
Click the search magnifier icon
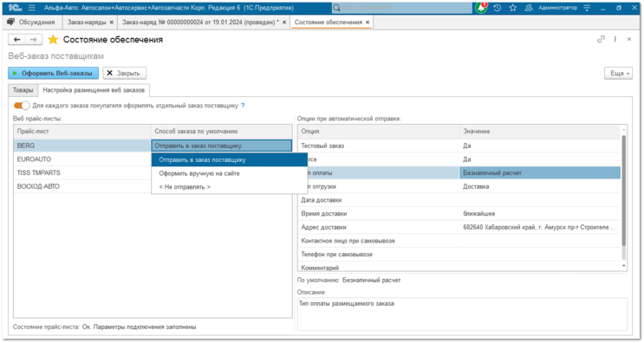337,8
